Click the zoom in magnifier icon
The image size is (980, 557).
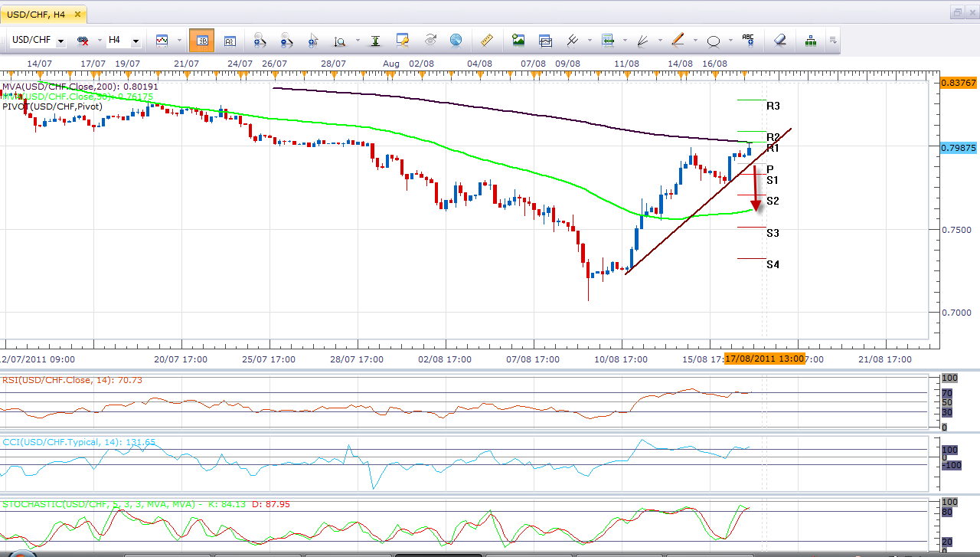[x=259, y=40]
